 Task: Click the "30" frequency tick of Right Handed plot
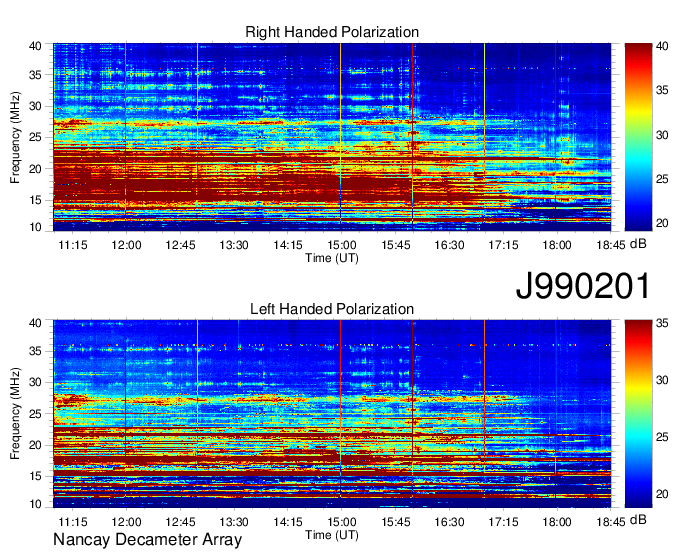click(x=35, y=107)
